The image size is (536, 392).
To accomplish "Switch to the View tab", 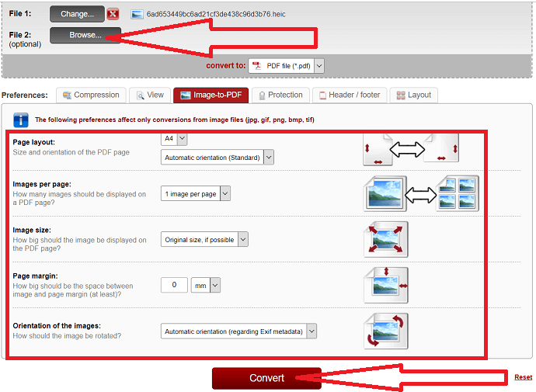I will (150, 95).
